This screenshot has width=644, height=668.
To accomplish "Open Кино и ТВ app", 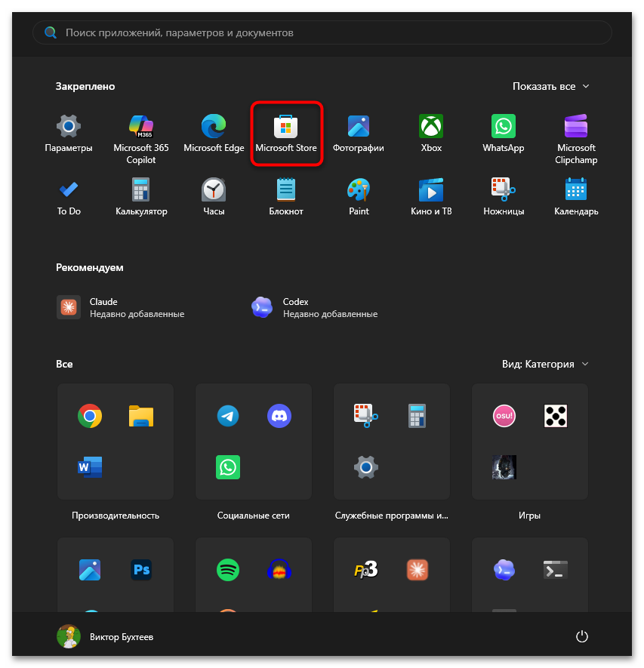I will [x=431, y=197].
